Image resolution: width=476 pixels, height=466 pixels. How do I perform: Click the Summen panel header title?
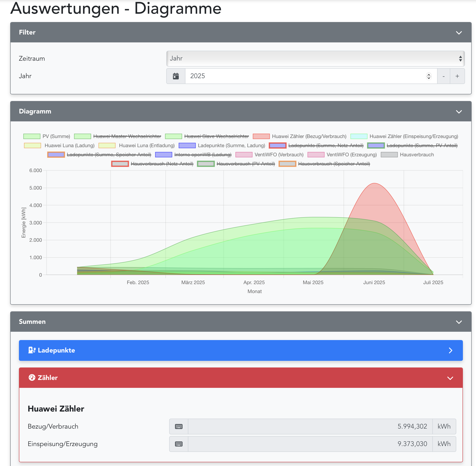pos(32,322)
